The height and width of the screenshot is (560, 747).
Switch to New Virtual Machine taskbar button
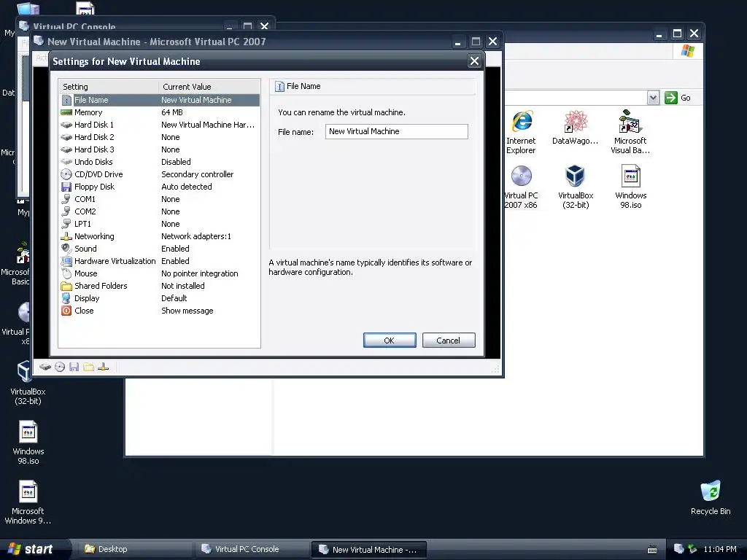point(368,550)
